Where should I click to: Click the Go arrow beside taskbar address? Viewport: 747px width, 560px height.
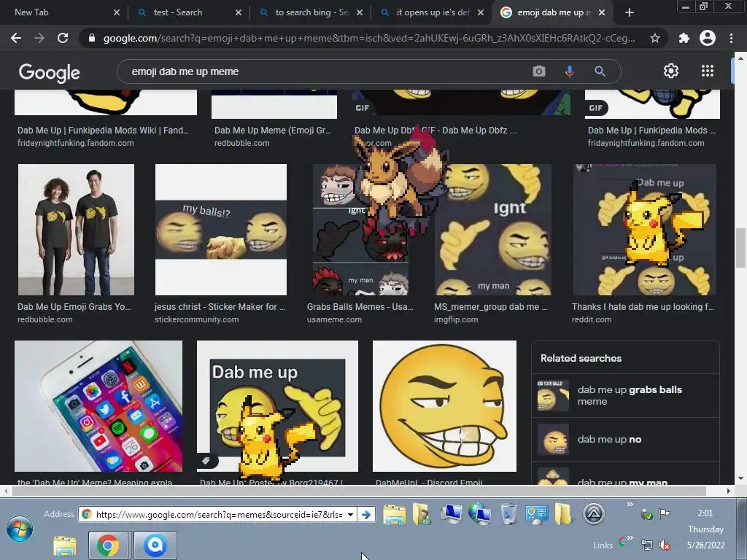(366, 514)
